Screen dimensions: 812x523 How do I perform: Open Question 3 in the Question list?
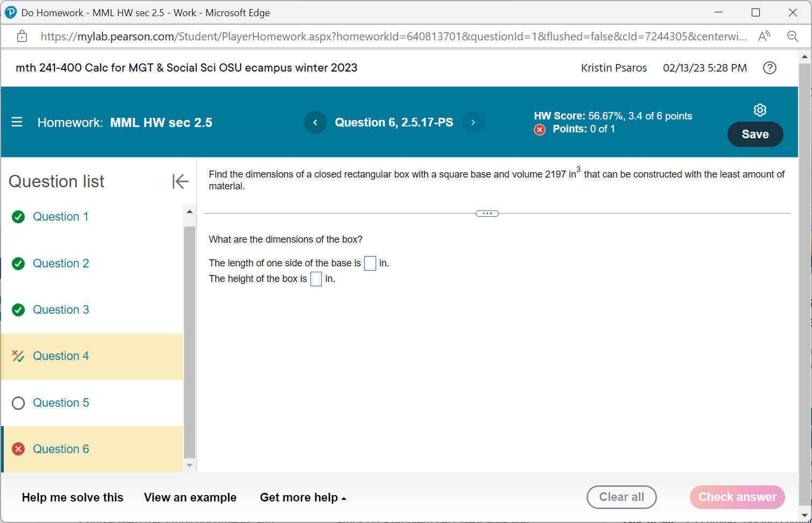[61, 309]
